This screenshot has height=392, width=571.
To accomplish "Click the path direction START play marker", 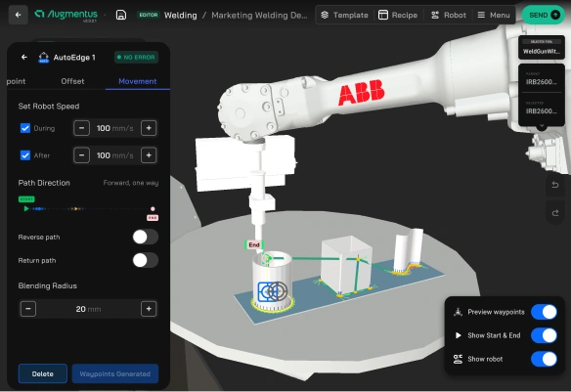I will coord(26,208).
